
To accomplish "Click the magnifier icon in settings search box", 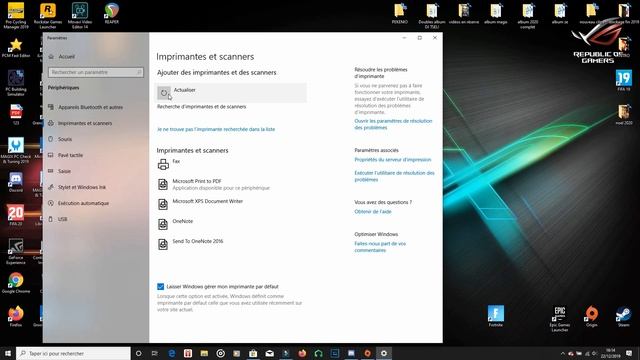I will tap(139, 72).
